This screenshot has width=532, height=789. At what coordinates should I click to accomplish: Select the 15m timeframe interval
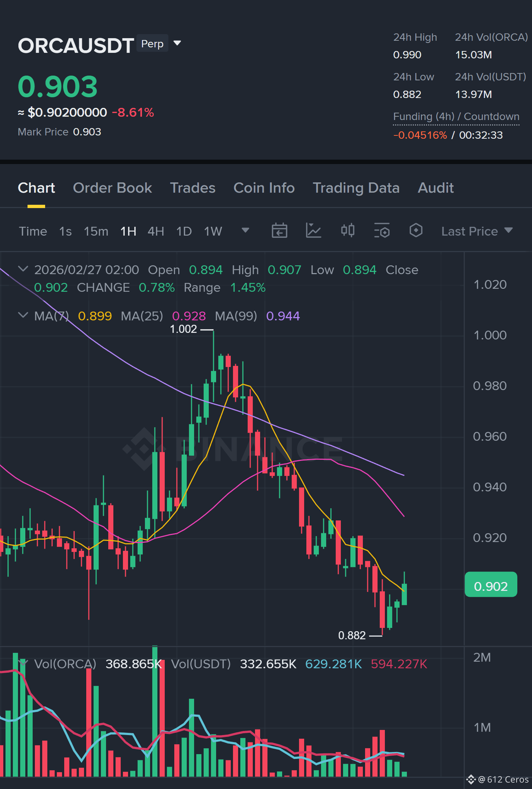click(x=96, y=232)
